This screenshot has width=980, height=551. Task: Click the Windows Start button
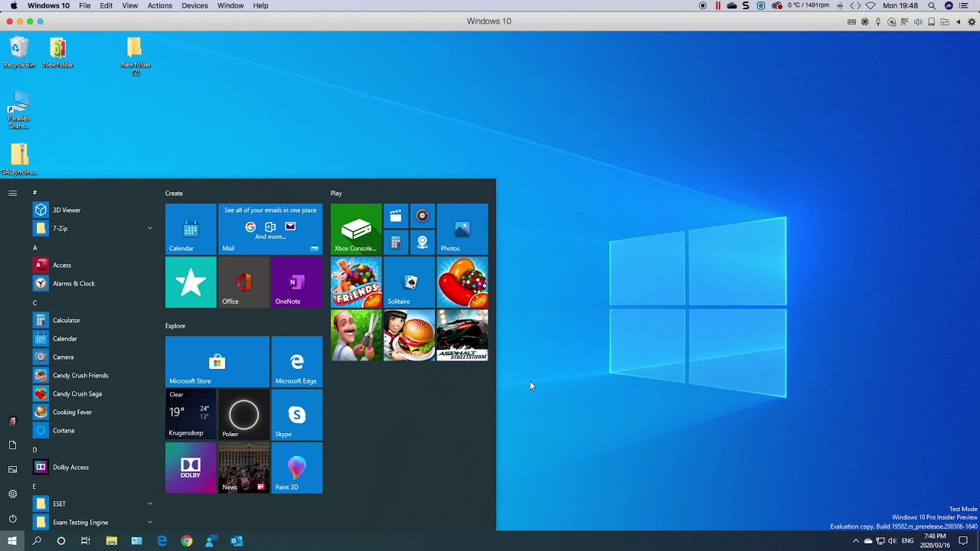click(12, 541)
